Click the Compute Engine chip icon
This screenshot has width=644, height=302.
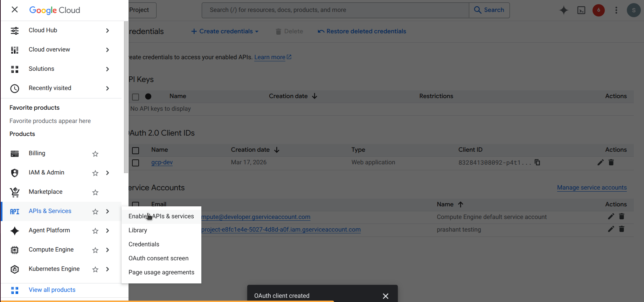15,250
